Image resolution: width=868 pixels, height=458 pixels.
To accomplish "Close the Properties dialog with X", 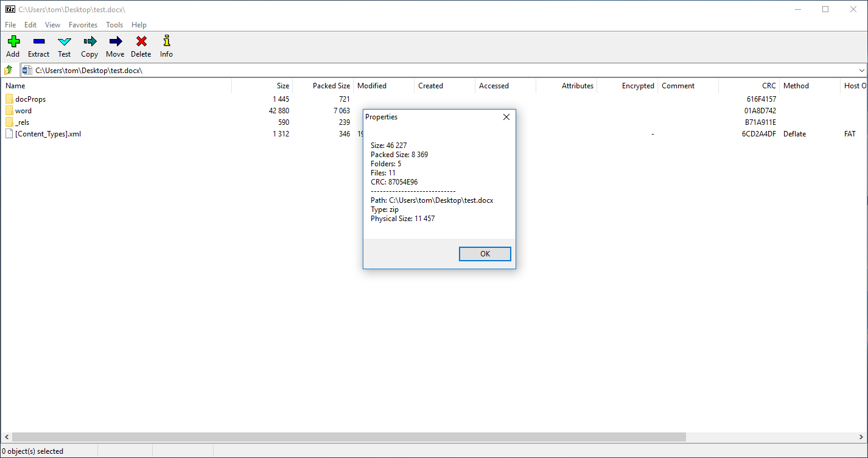I will 506,117.
